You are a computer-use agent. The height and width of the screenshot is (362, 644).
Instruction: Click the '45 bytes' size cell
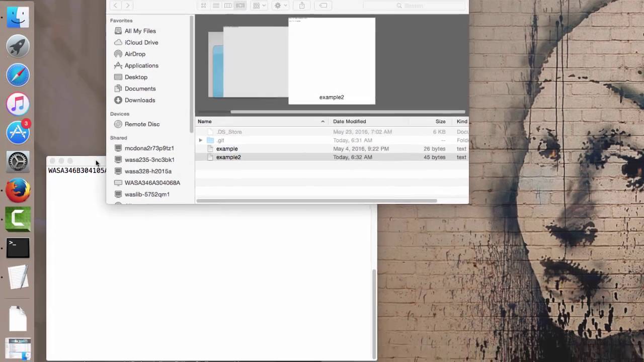pos(434,157)
